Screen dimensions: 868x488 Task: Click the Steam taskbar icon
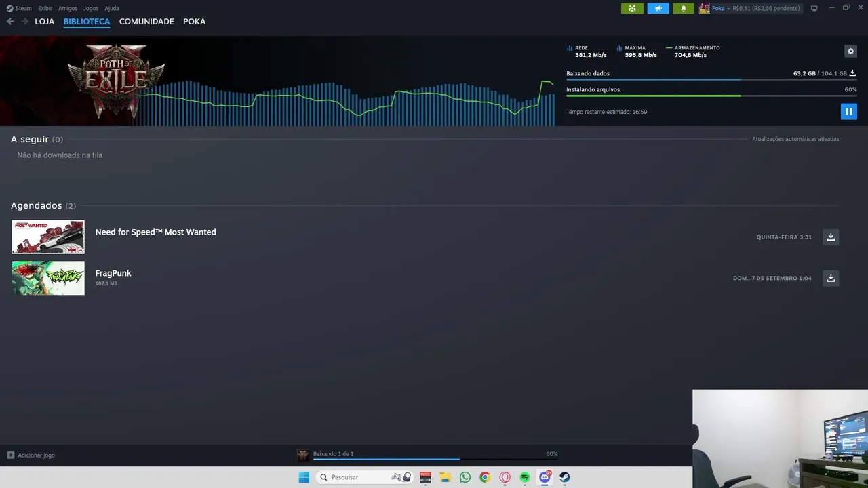pos(564,477)
